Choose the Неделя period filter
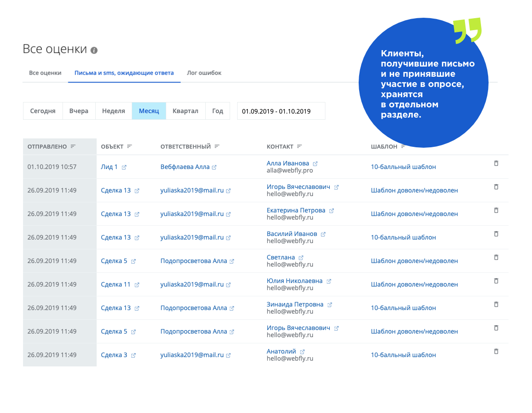 (x=113, y=111)
